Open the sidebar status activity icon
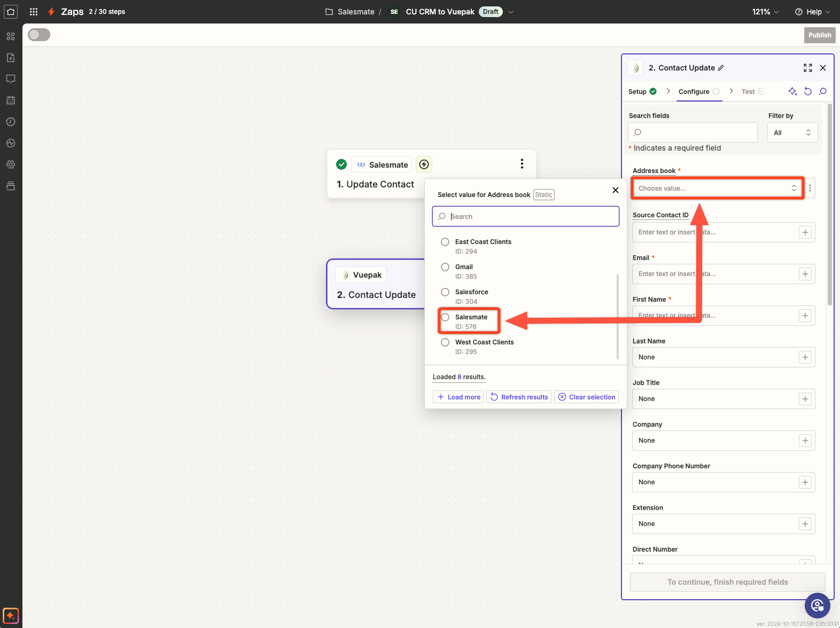 (11, 143)
